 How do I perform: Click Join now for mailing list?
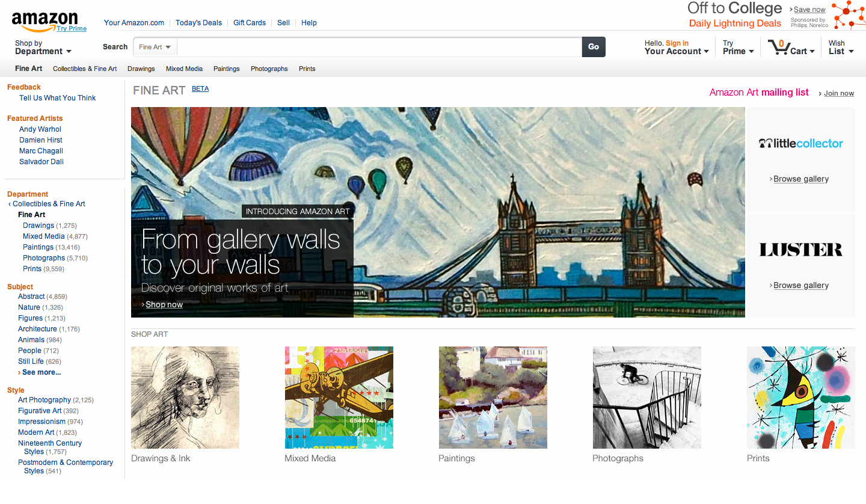click(x=839, y=93)
